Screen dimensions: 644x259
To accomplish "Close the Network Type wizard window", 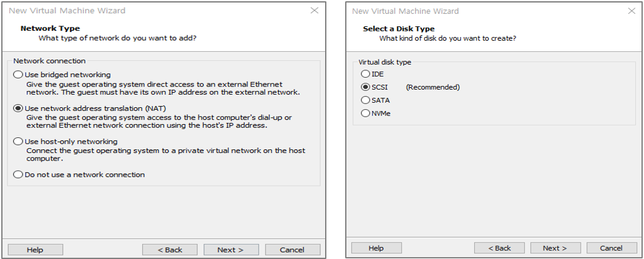I will coord(314,11).
